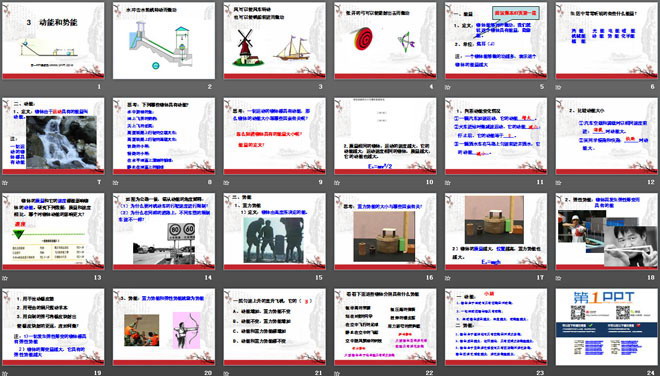Select slide 23 summary thumbnail

(x=496, y=327)
